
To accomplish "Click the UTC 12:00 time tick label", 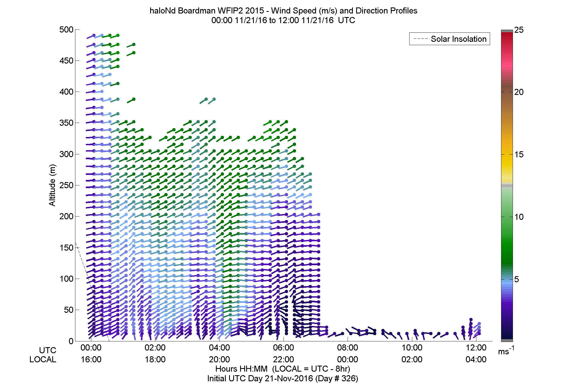I will tap(476, 348).
